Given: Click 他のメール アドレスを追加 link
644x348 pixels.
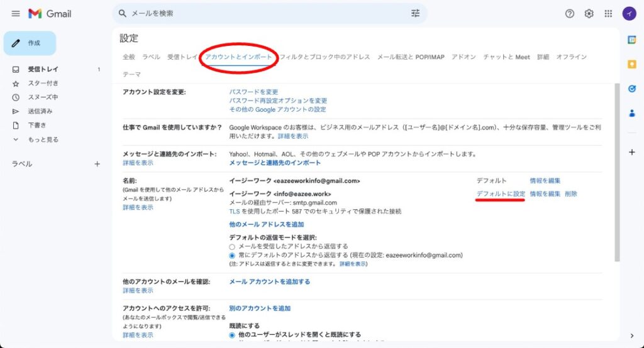Looking at the screenshot, I should point(267,224).
